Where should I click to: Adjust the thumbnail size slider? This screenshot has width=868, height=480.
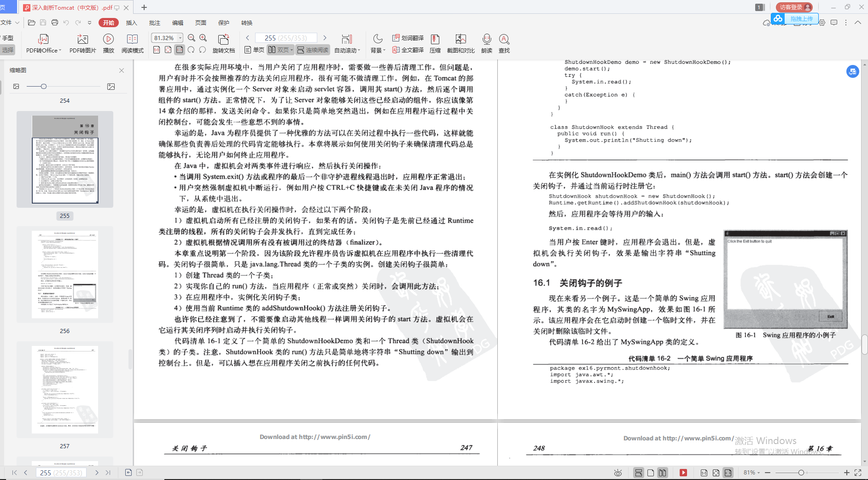click(44, 86)
